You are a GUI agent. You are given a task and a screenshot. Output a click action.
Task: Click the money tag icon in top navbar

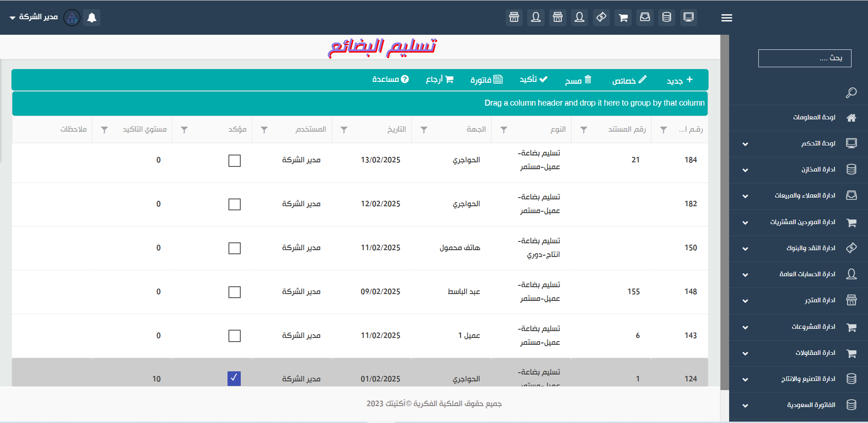(x=601, y=17)
